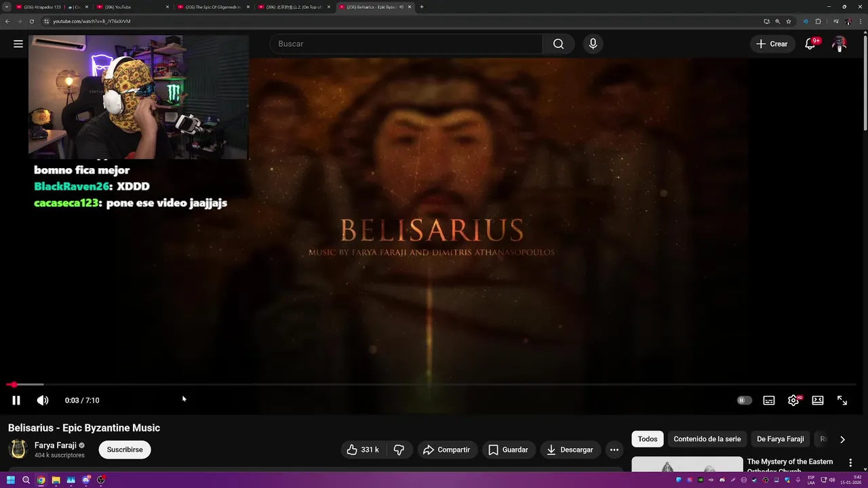Dislike the video with thumbs down

coord(399,449)
